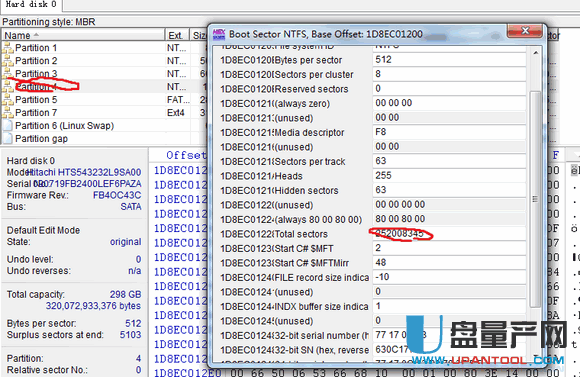The width and height of the screenshot is (580, 377).
Task: Select Partition 5 icon in list
Action: [x=8, y=100]
